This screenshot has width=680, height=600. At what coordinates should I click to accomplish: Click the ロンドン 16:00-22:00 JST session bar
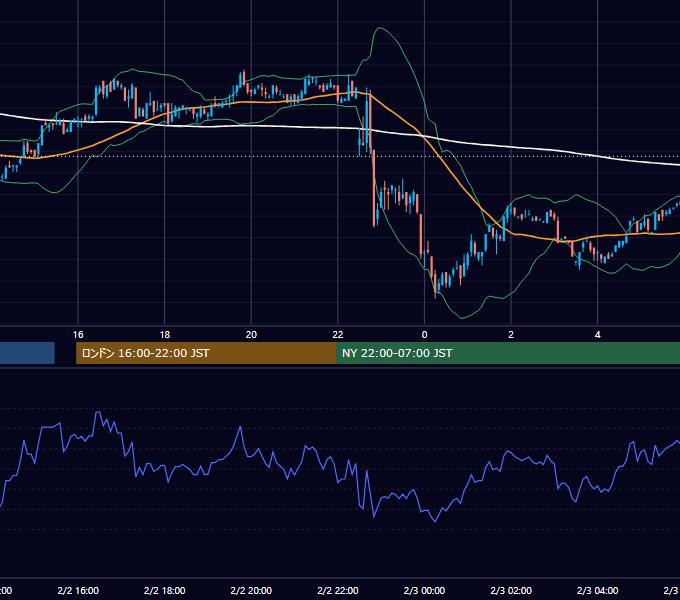206,353
